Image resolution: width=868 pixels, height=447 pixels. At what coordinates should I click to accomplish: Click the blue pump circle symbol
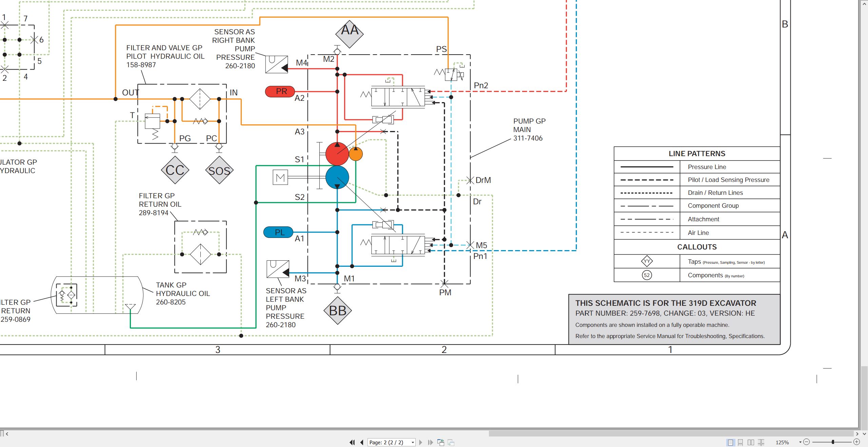coord(337,177)
